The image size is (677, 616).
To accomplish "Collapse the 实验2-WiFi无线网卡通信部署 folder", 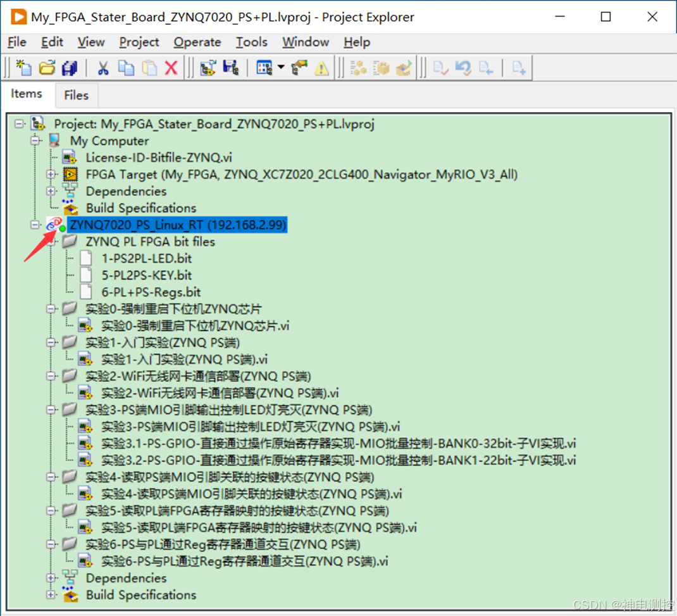I will point(51,376).
